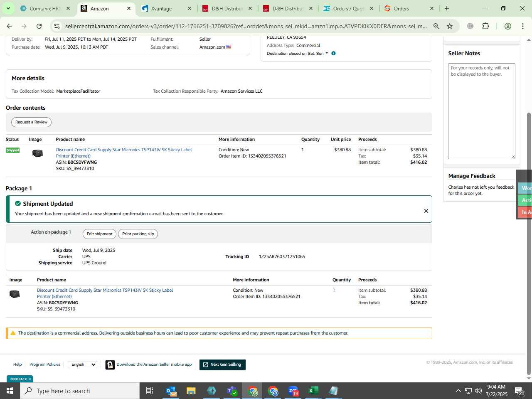
Task: Click the taskbar search box
Action: pos(80,391)
